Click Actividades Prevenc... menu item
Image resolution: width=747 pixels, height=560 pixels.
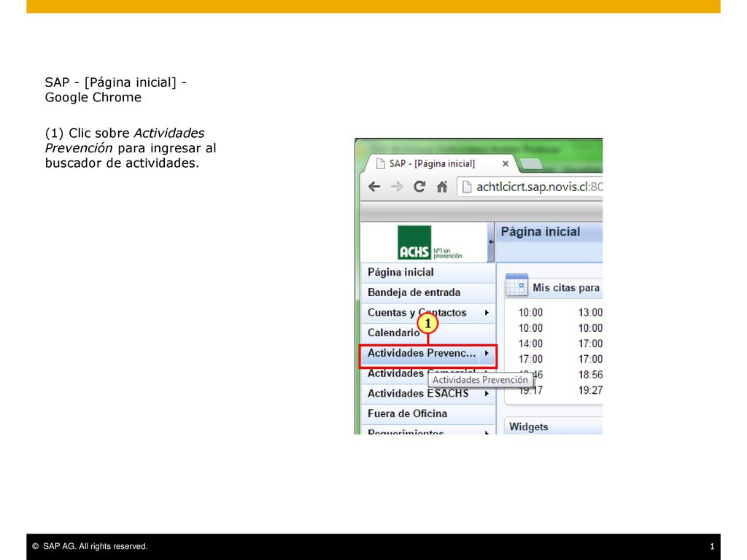(x=421, y=354)
